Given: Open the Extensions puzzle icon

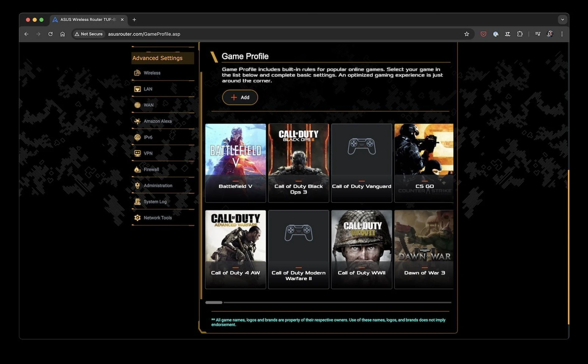Looking at the screenshot, I should (x=520, y=34).
